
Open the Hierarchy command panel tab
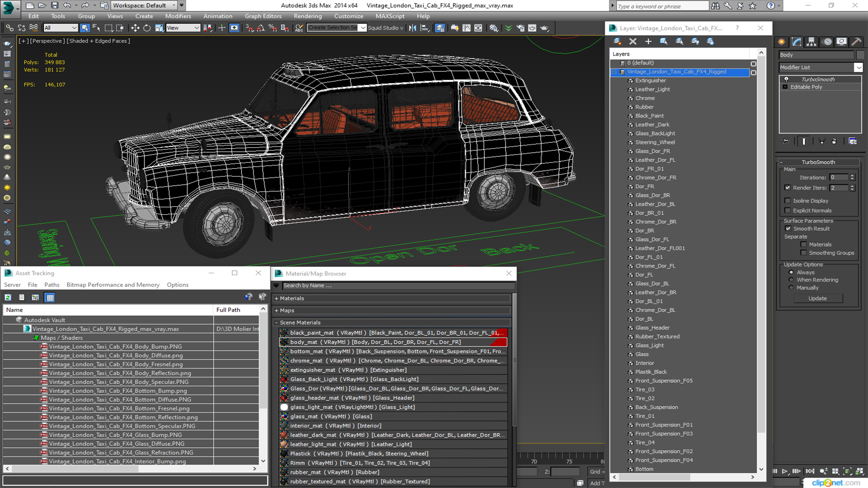tap(811, 42)
